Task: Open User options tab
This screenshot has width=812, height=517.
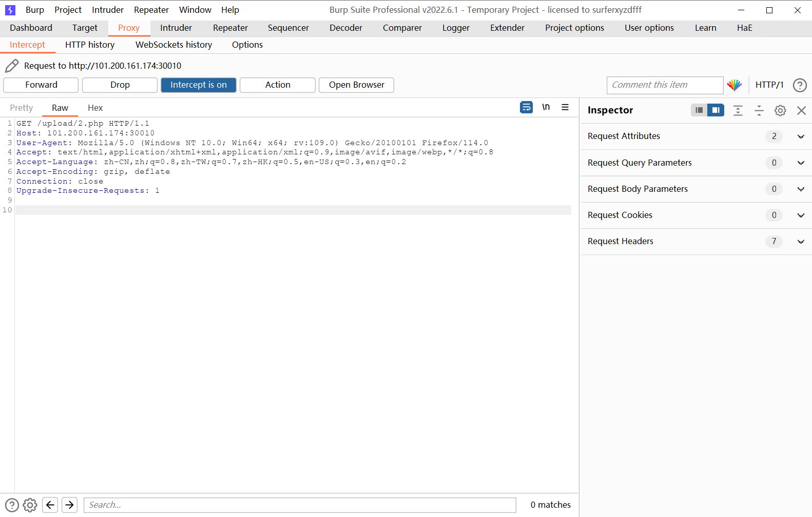Action: pos(649,28)
